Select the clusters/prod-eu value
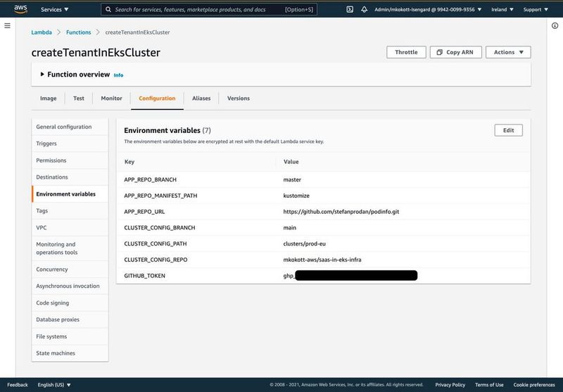 pos(305,244)
